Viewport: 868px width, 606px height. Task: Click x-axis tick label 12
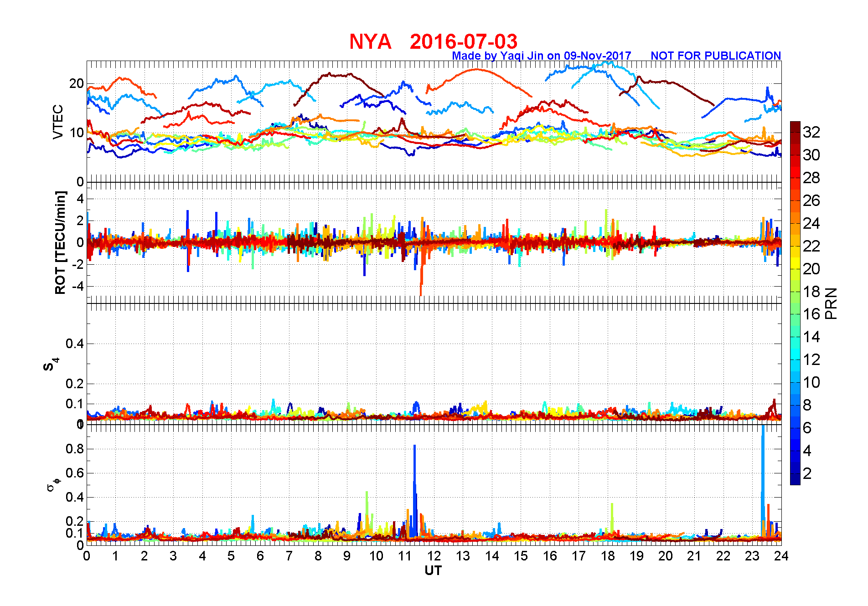point(434,556)
